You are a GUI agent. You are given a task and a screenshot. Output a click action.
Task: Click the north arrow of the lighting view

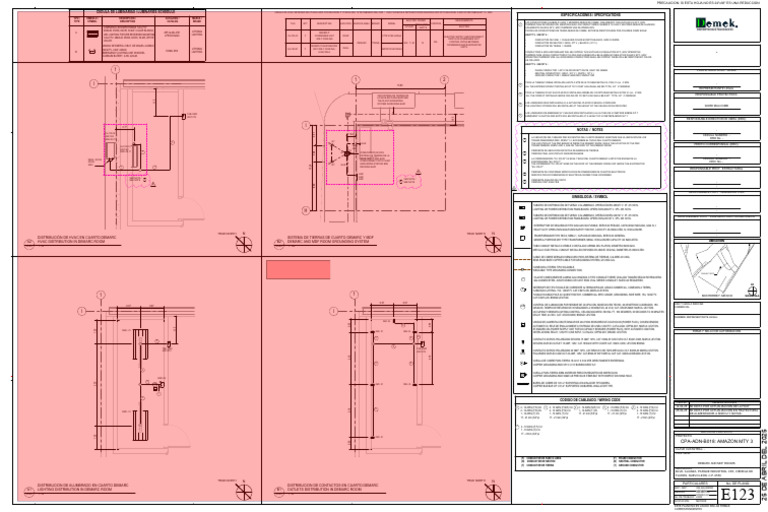tap(243, 492)
